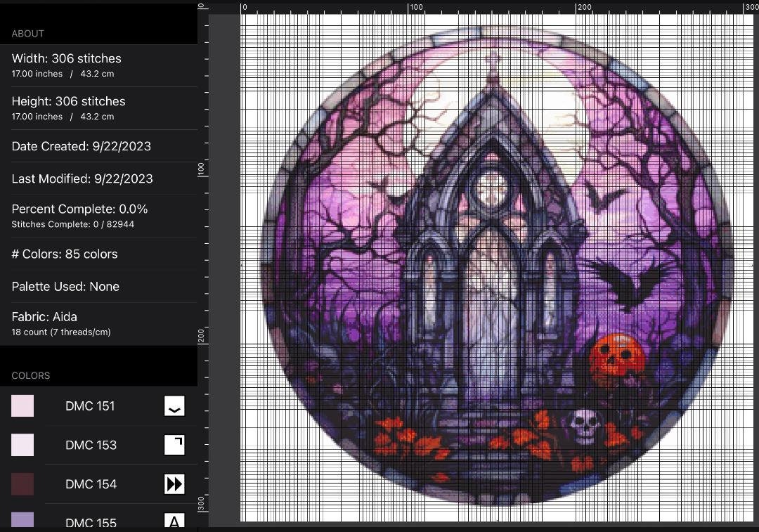The height and width of the screenshot is (532, 759).
Task: Collapse the COLORS section header
Action: click(x=30, y=375)
